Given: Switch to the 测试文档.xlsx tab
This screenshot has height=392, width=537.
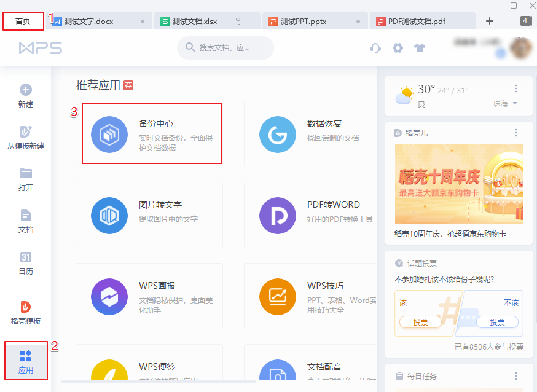Looking at the screenshot, I should point(208,22).
